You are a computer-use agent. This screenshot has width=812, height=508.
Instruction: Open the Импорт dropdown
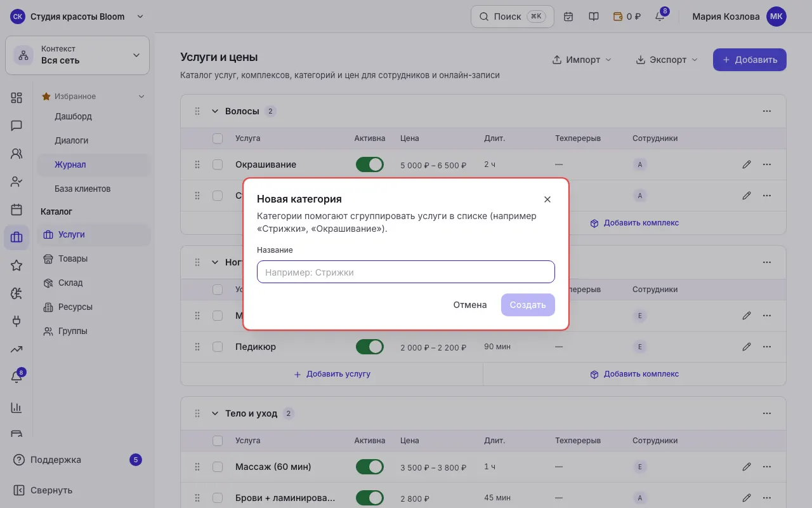[582, 60]
